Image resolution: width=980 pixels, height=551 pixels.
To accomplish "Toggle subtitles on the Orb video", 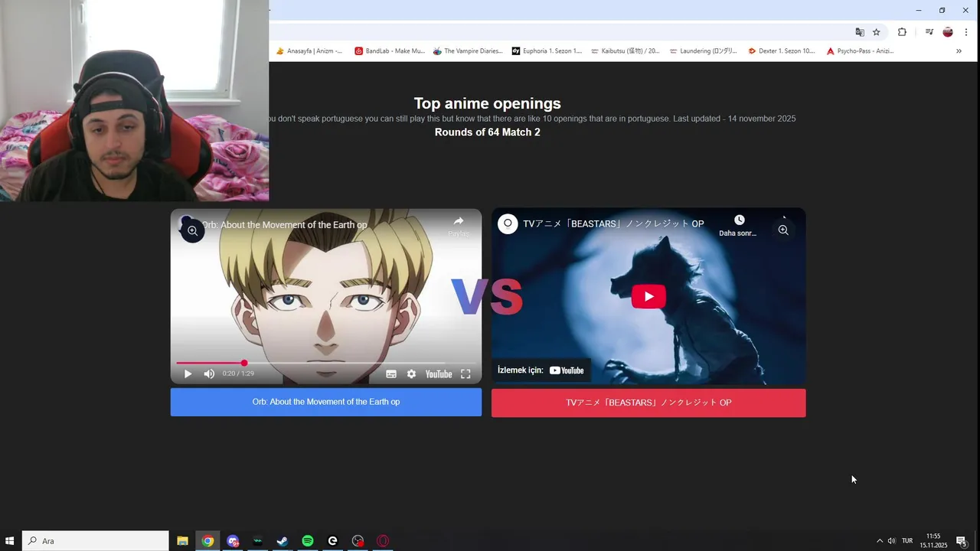I will [x=391, y=374].
